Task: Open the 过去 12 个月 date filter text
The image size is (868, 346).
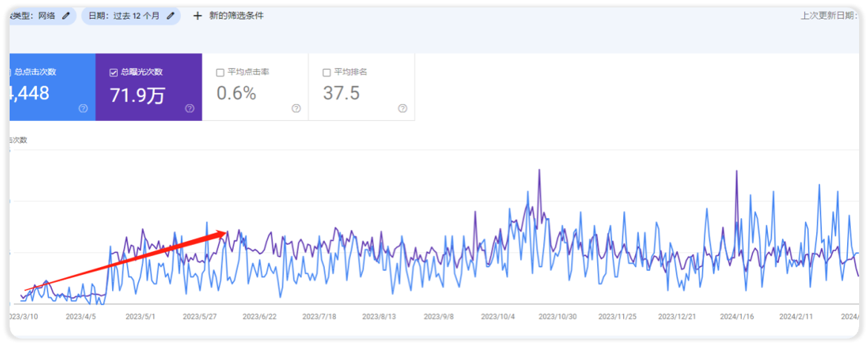Action: coord(136,16)
